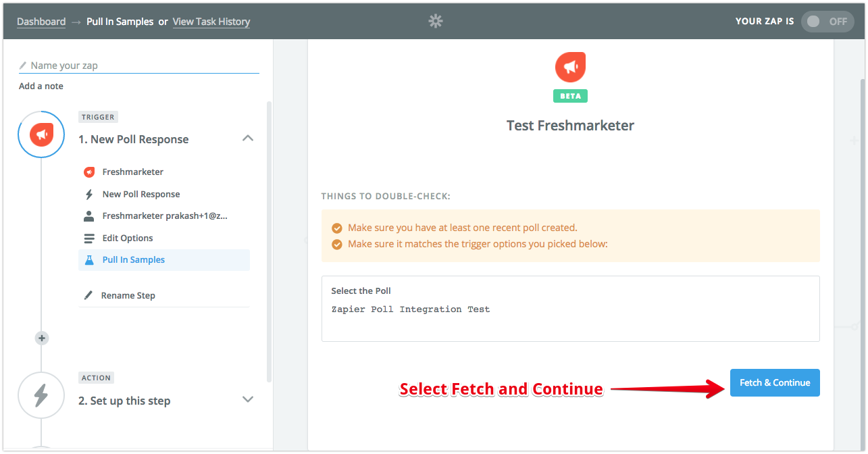Click the lines icon beside Edit Options

88,238
